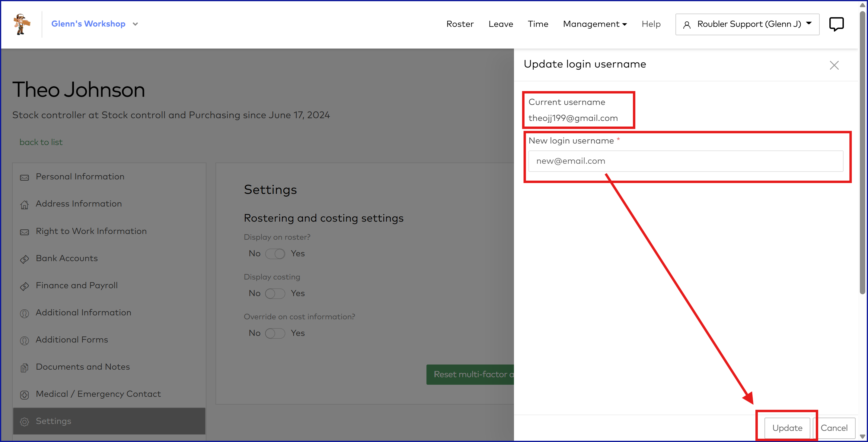Click the house icon beside Address Information
Screen dimensions: 868x442
click(x=24, y=204)
